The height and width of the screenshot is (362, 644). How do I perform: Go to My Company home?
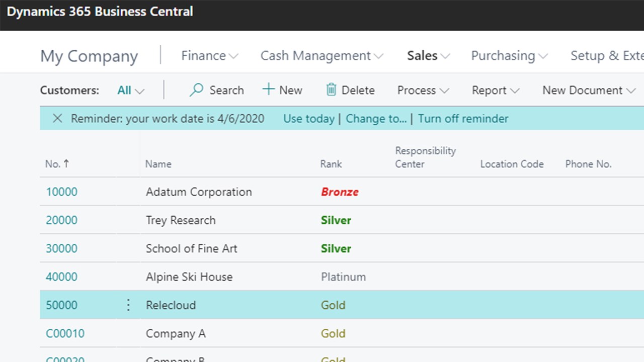[x=89, y=56]
